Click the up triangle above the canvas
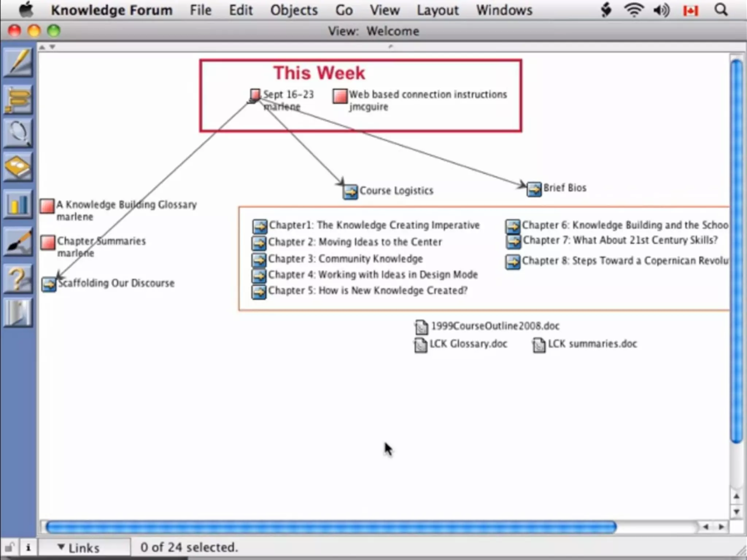The image size is (747, 560). coord(42,47)
